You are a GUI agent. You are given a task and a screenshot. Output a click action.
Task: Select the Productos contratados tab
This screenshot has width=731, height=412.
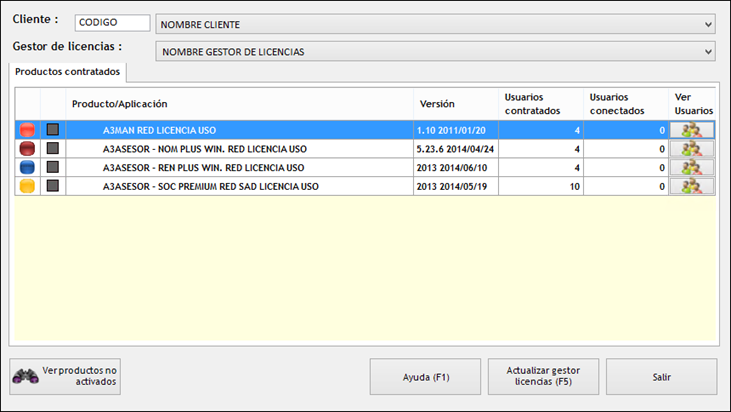[x=67, y=72]
